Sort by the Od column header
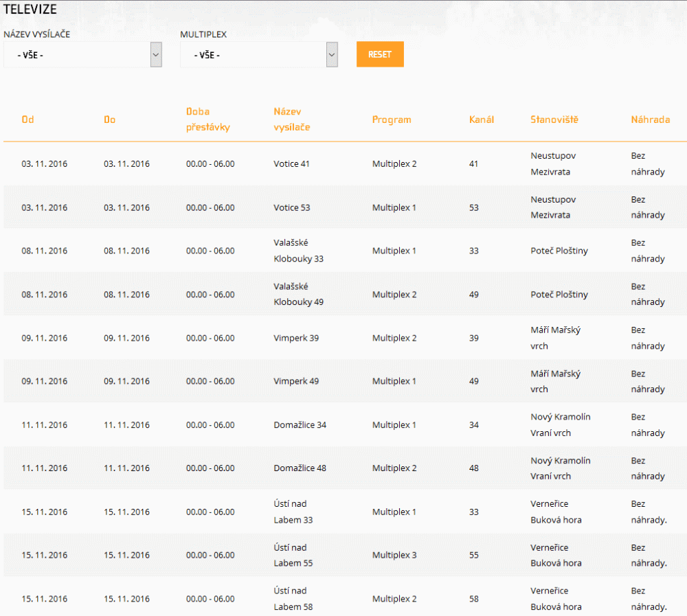Image resolution: width=687 pixels, height=616 pixels. coord(27,119)
